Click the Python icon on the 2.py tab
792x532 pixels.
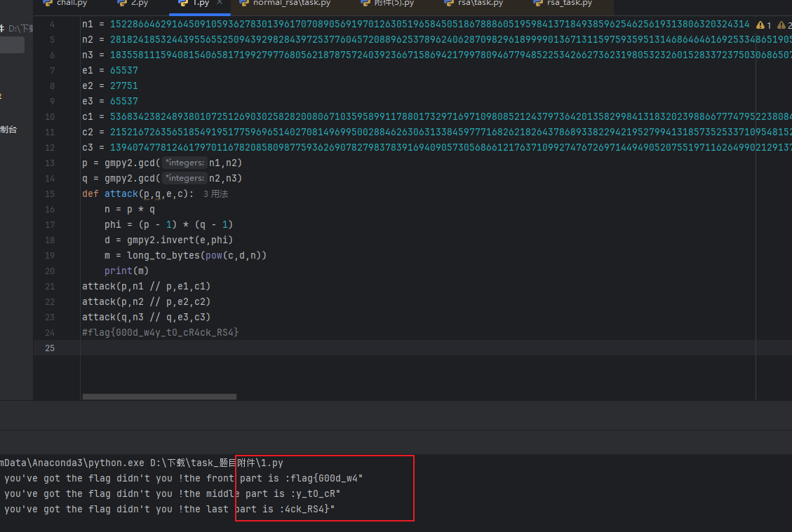121,4
